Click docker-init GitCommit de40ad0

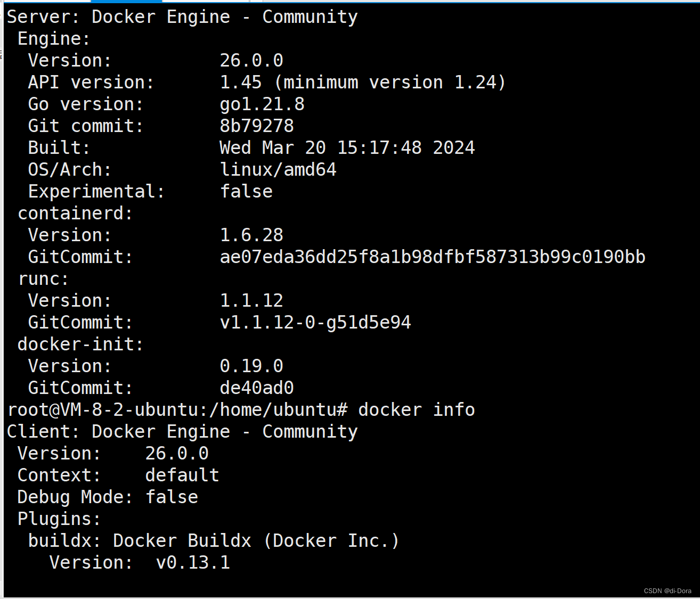pos(257,388)
